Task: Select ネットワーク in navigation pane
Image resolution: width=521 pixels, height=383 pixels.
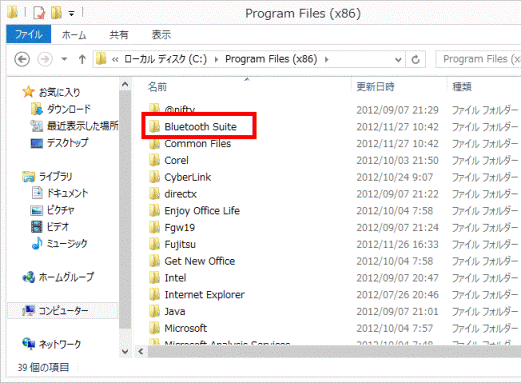Action: [x=60, y=344]
